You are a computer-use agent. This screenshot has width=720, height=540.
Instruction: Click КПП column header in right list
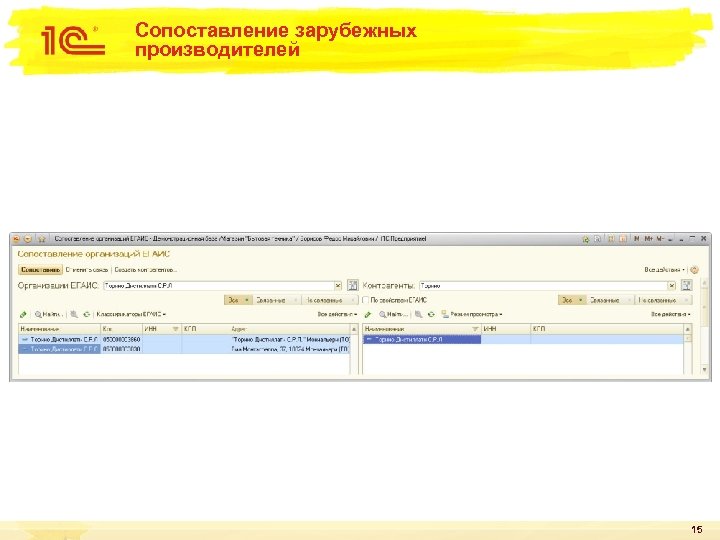pyautogui.click(x=607, y=329)
